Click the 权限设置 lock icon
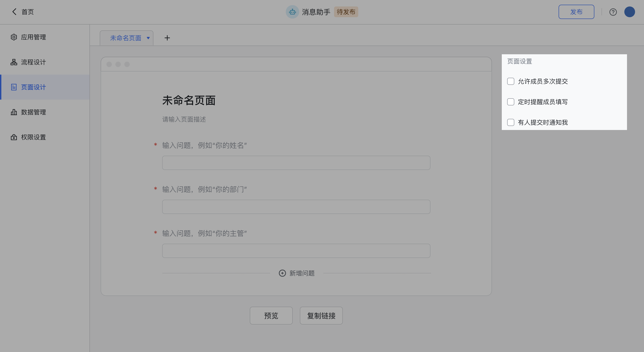Image resolution: width=644 pixels, height=352 pixels. (14, 137)
